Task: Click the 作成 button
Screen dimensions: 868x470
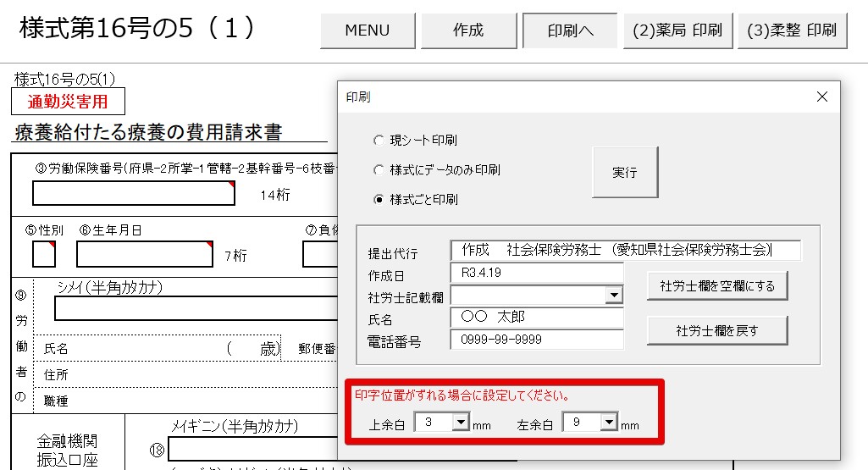Action: tap(468, 30)
